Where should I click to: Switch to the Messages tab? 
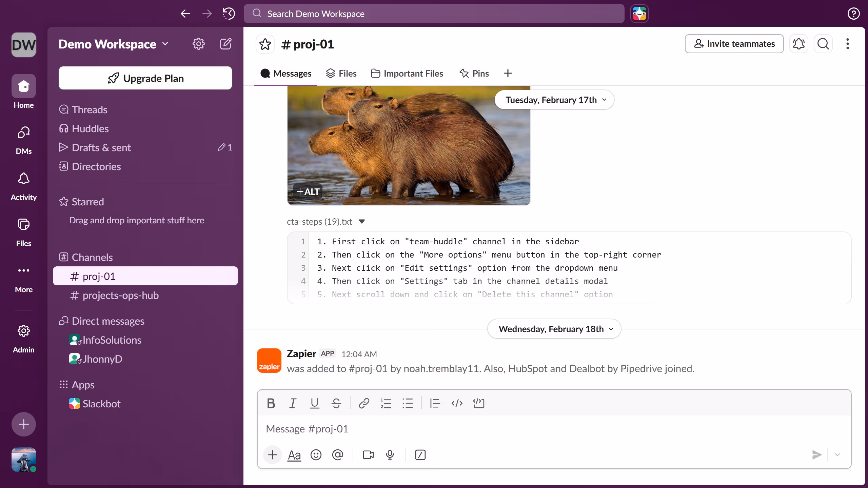pos(286,74)
